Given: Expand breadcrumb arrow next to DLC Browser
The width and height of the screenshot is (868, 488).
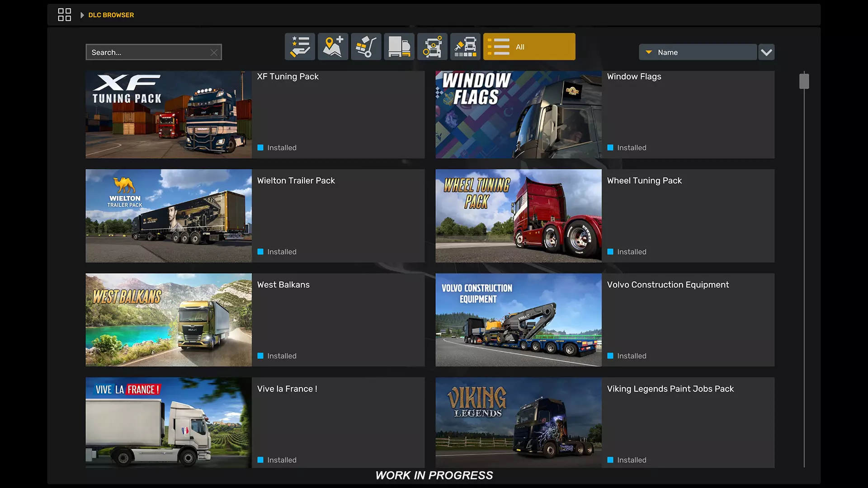Looking at the screenshot, I should pyautogui.click(x=82, y=15).
